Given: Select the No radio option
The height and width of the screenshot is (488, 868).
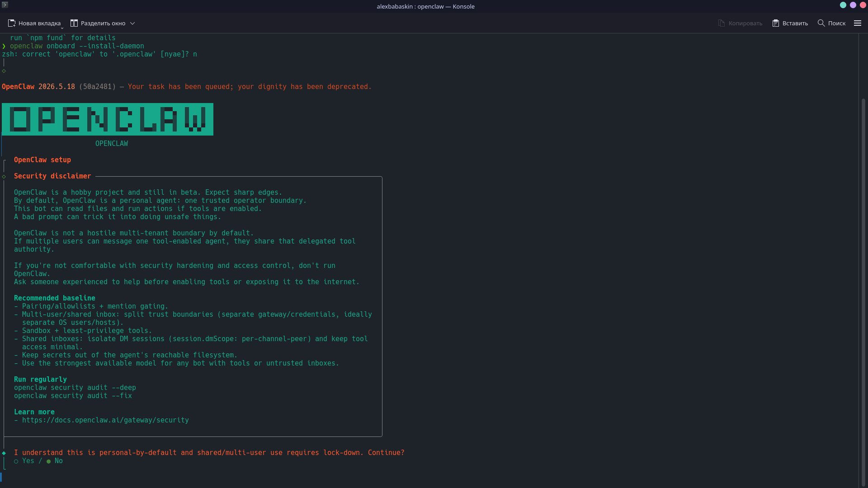Looking at the screenshot, I should point(54,461).
